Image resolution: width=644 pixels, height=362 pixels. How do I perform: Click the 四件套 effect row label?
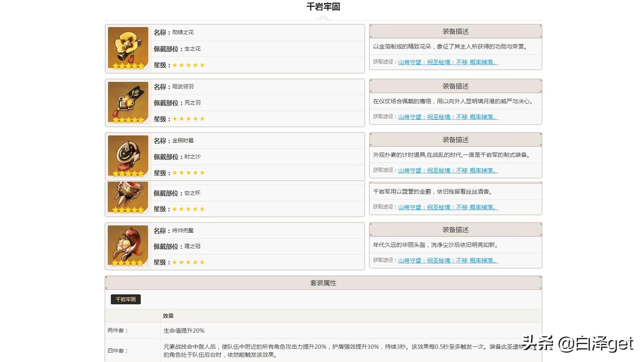[118, 351]
